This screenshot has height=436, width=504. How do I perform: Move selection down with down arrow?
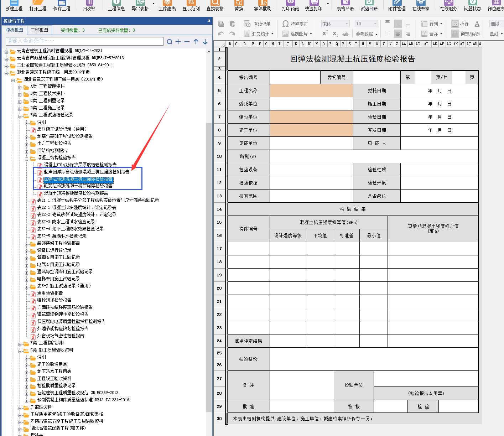tap(205, 42)
